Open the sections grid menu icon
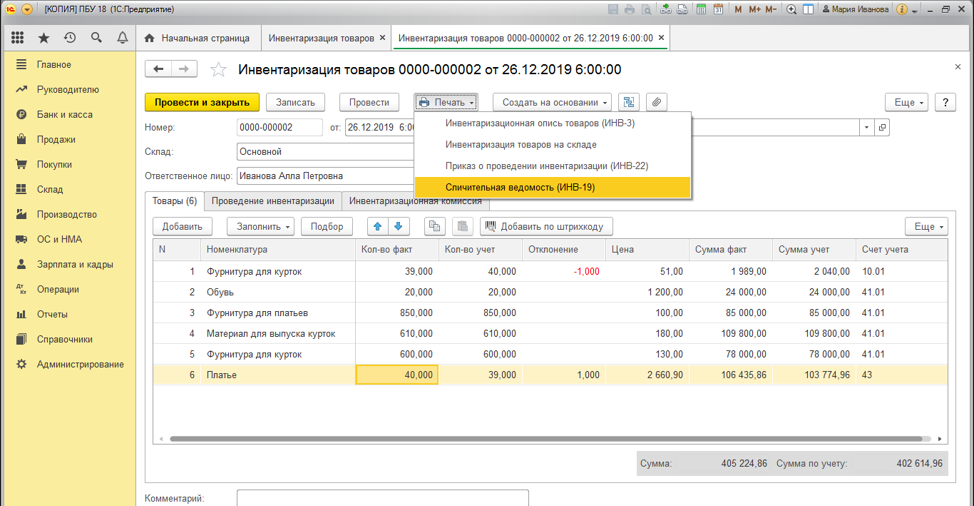This screenshot has width=974, height=506. (x=18, y=38)
